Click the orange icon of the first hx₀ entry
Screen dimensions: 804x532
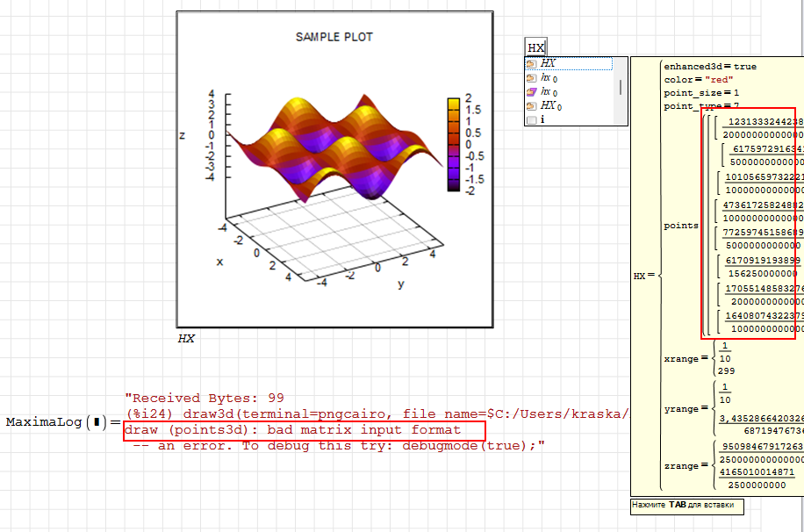(531, 78)
